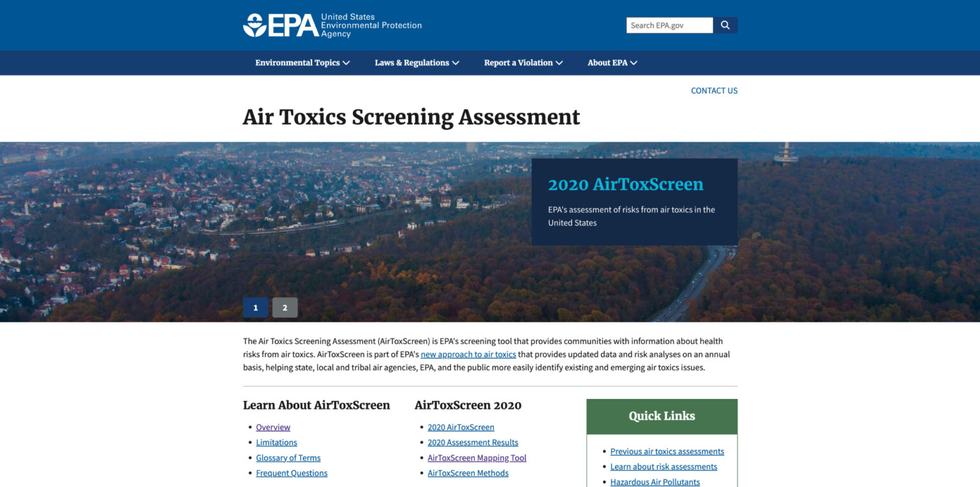Select slide 1 of the banner carousel

tap(255, 307)
